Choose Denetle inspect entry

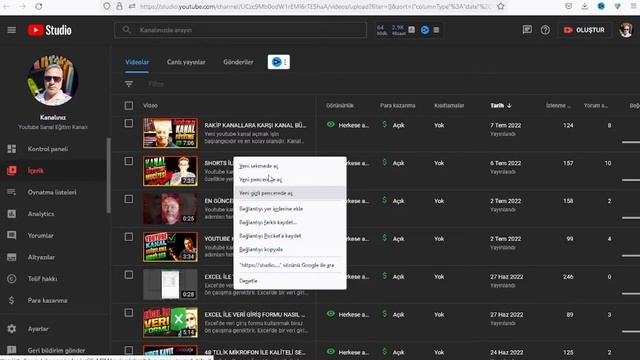tap(290, 281)
